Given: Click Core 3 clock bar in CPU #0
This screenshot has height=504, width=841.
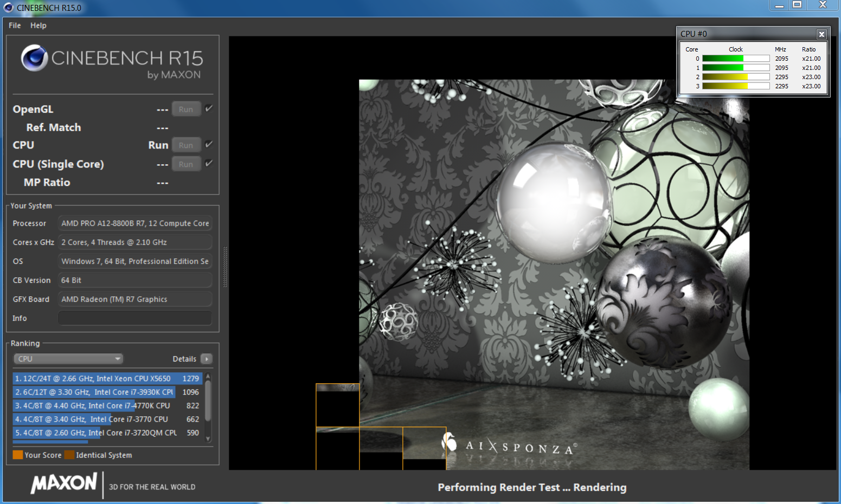Looking at the screenshot, I should click(x=736, y=86).
